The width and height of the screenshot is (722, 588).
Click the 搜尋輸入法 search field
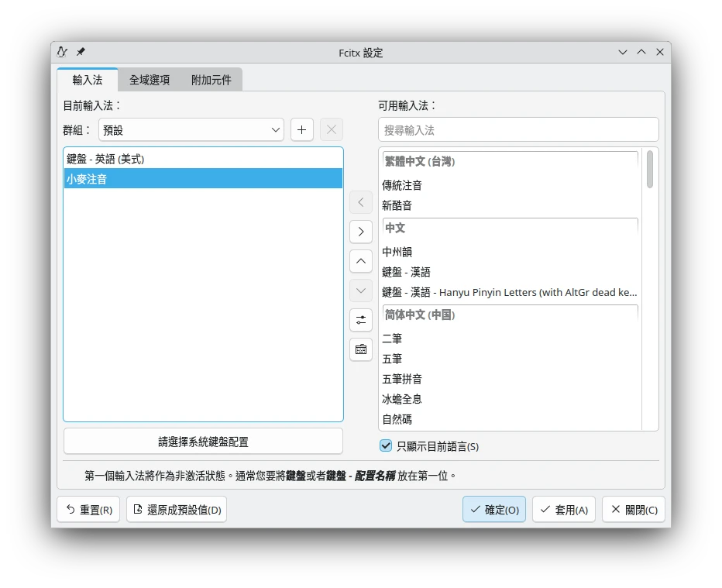coord(518,130)
